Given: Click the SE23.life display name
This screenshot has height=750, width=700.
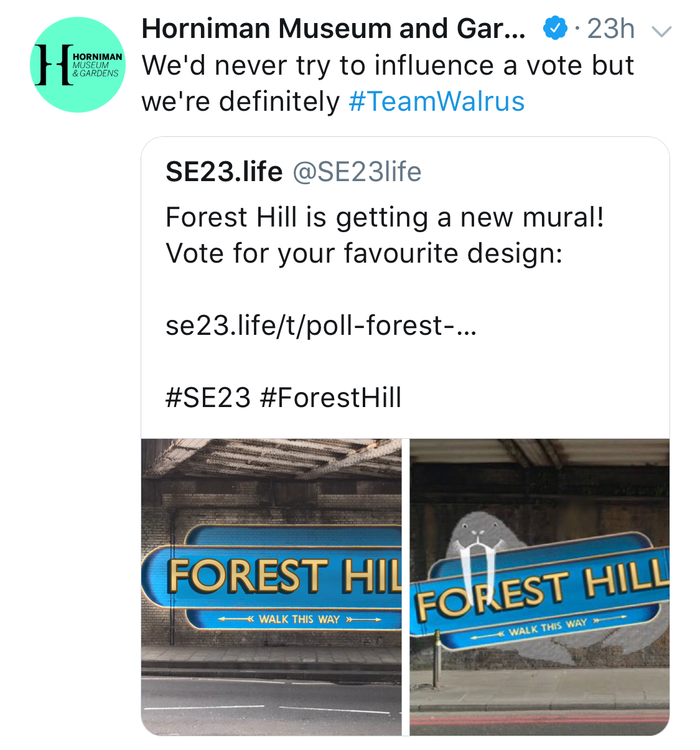Looking at the screenshot, I should tap(224, 172).
